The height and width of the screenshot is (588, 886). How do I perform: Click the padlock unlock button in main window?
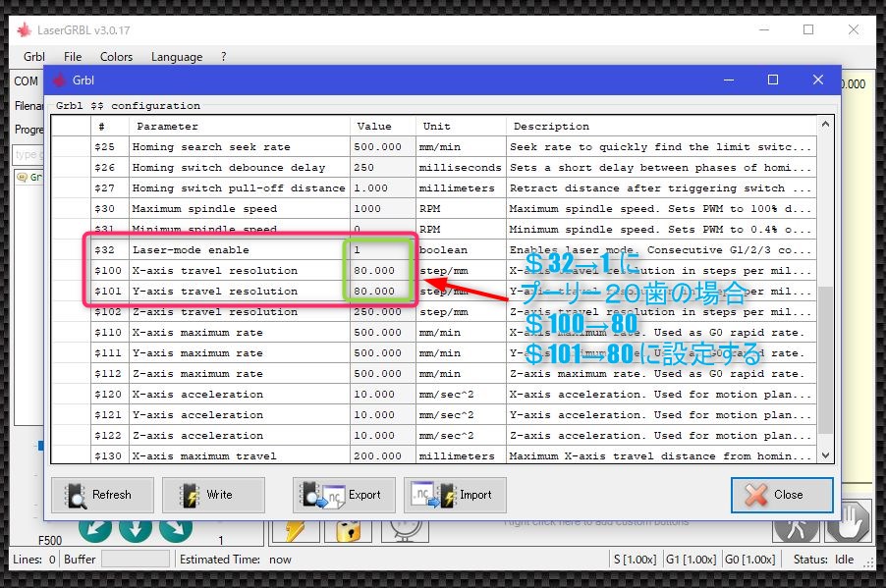pos(349,531)
